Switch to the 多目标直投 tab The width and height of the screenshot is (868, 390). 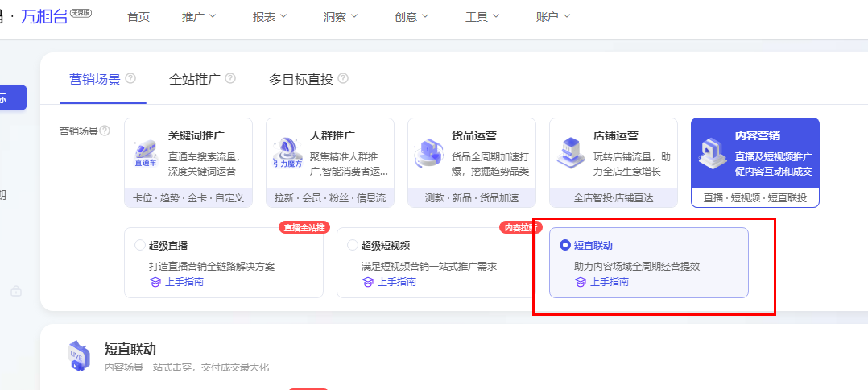300,79
